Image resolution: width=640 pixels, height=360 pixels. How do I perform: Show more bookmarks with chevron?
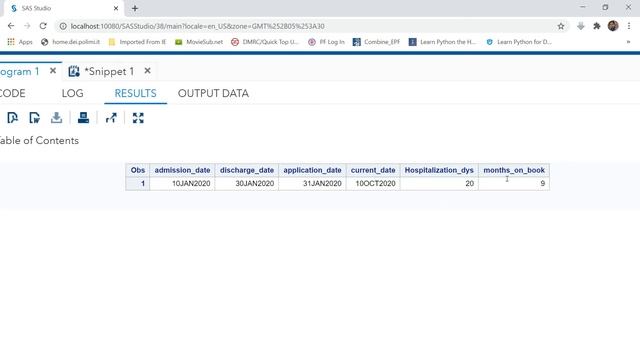click(628, 42)
